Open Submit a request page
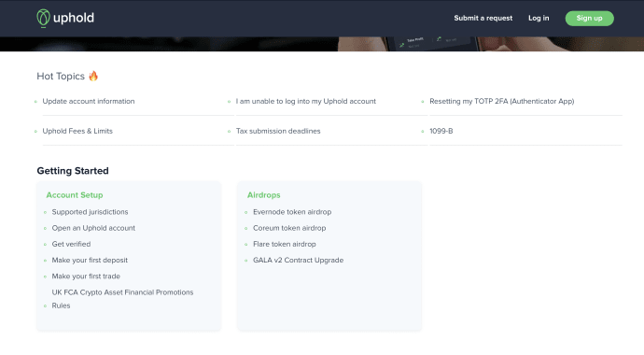This screenshot has height=355, width=644. click(483, 18)
